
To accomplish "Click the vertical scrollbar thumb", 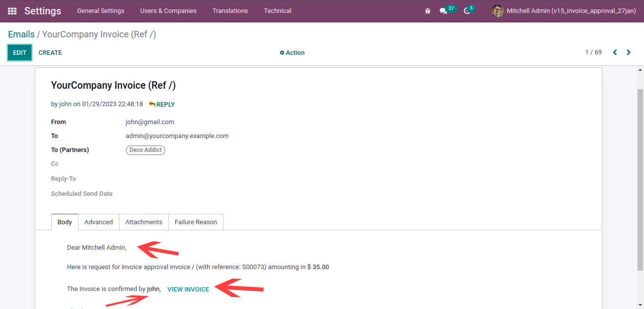I will (x=641, y=180).
